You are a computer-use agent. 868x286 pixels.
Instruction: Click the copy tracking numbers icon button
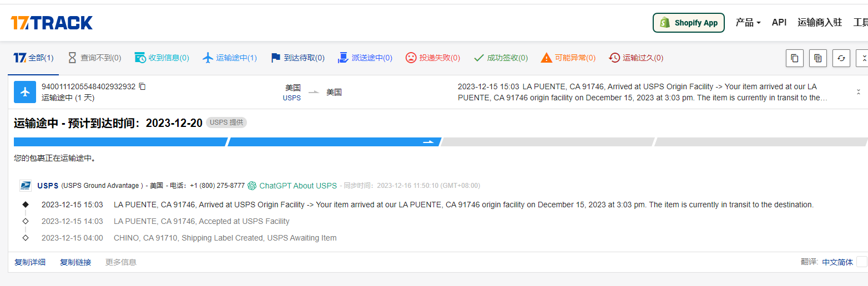click(x=795, y=58)
